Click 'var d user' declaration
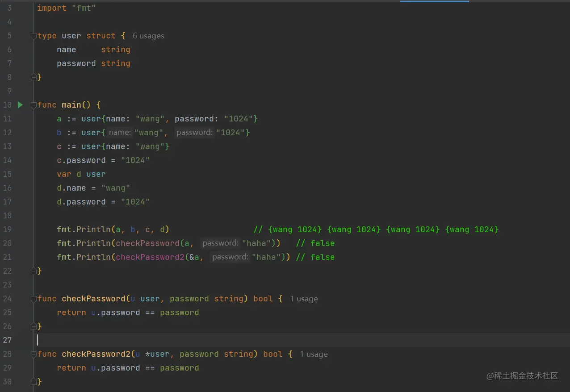This screenshot has width=570, height=392. point(81,174)
